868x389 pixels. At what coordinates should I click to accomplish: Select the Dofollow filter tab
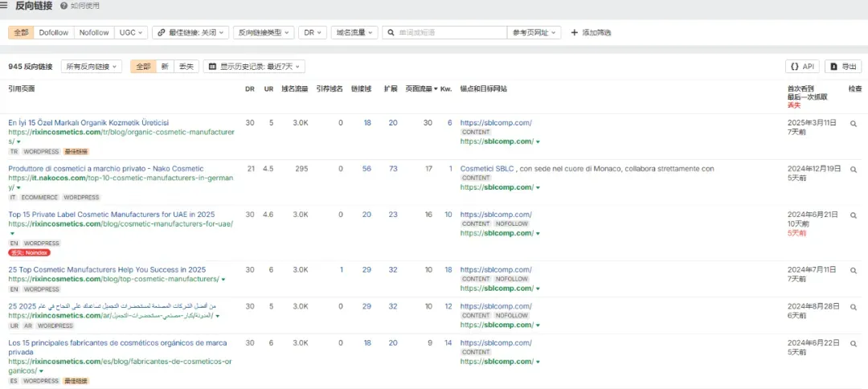pyautogui.click(x=54, y=33)
